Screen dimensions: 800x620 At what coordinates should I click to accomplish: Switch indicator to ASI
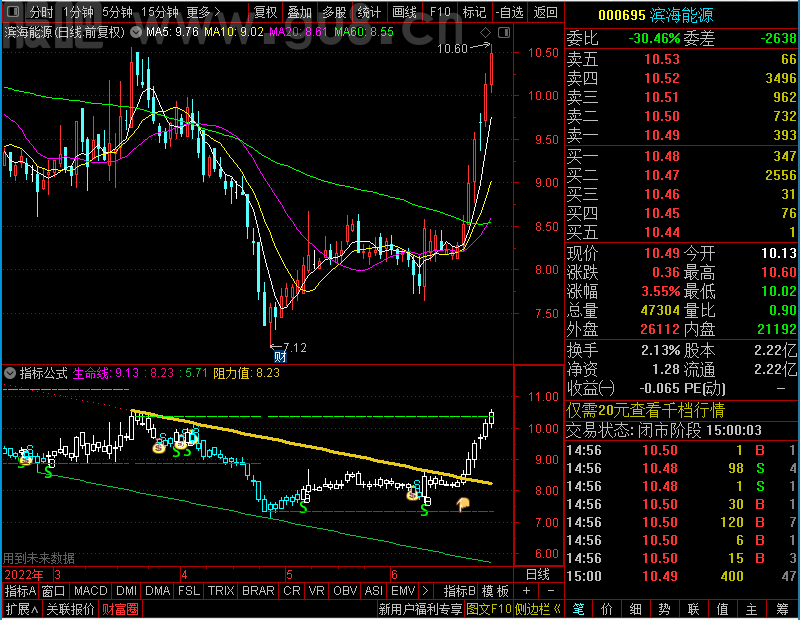(x=373, y=591)
